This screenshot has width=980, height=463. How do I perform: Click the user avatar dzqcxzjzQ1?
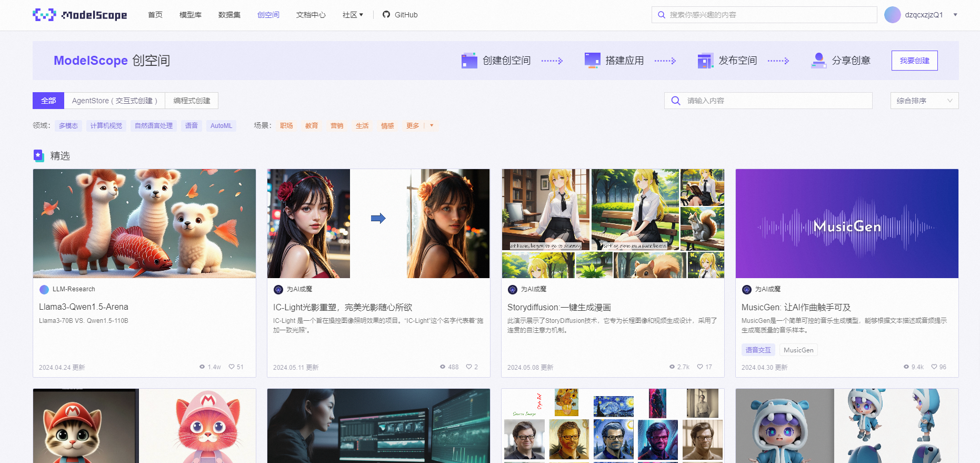893,15
